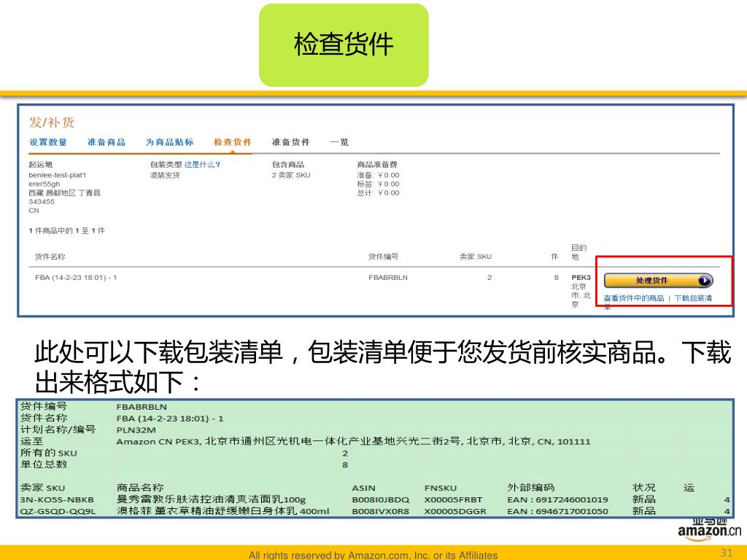The height and width of the screenshot is (560, 747).
Task: Click 货件编号 column header
Action: coord(384,257)
